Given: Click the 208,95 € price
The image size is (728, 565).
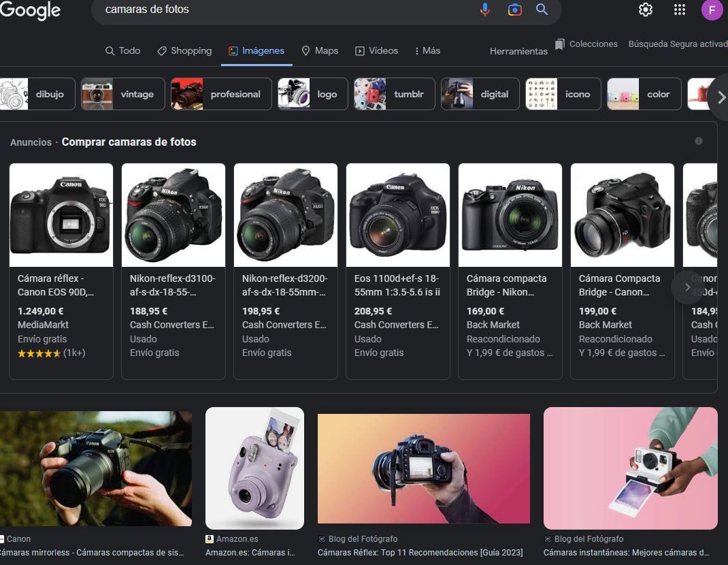Looking at the screenshot, I should [374, 311].
